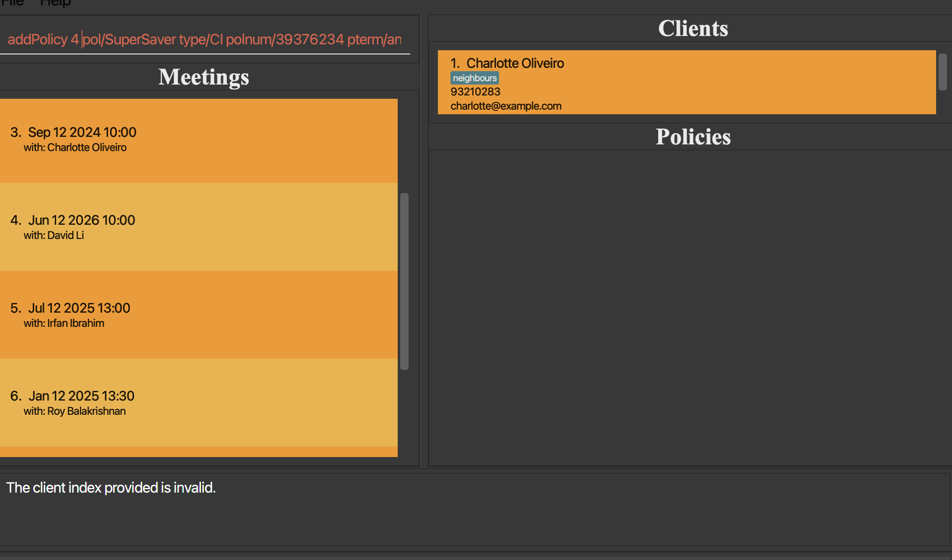Click the charlotte@example.com email text
This screenshot has width=952, height=560.
coord(506,106)
